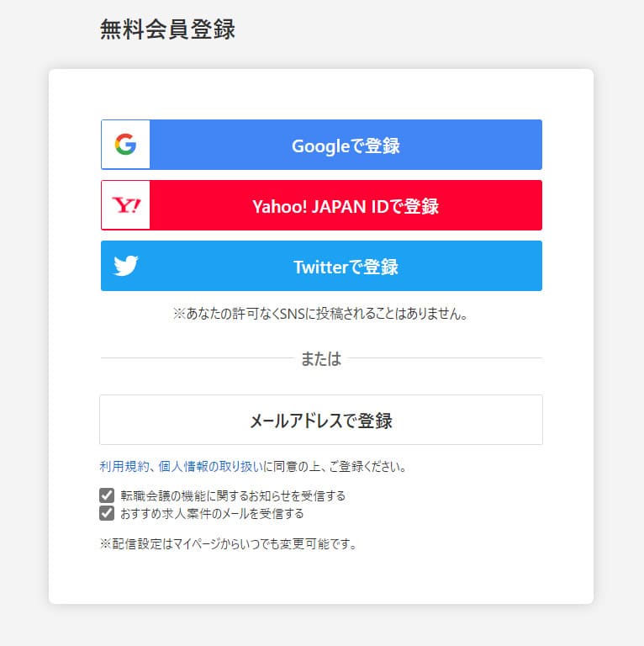Click the SNS投稿 permission note text
This screenshot has width=644, height=646.
[x=320, y=314]
